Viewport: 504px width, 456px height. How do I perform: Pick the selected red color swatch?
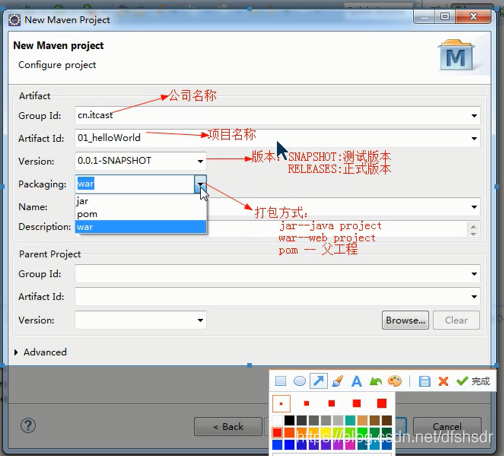tap(277, 433)
